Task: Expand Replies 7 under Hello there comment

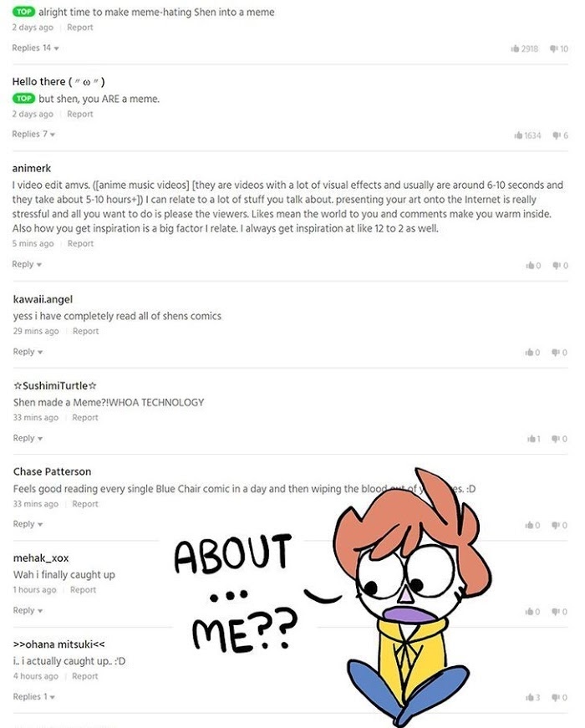Action: click(33, 135)
